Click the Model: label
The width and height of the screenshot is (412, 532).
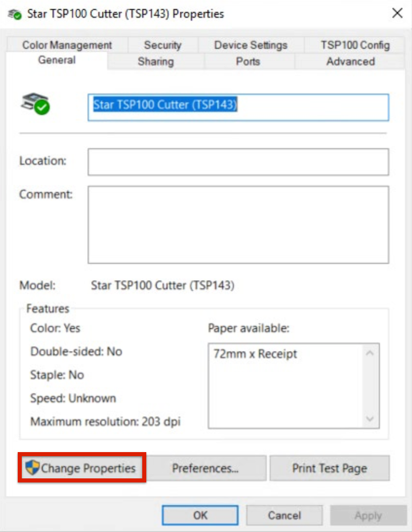tap(37, 285)
